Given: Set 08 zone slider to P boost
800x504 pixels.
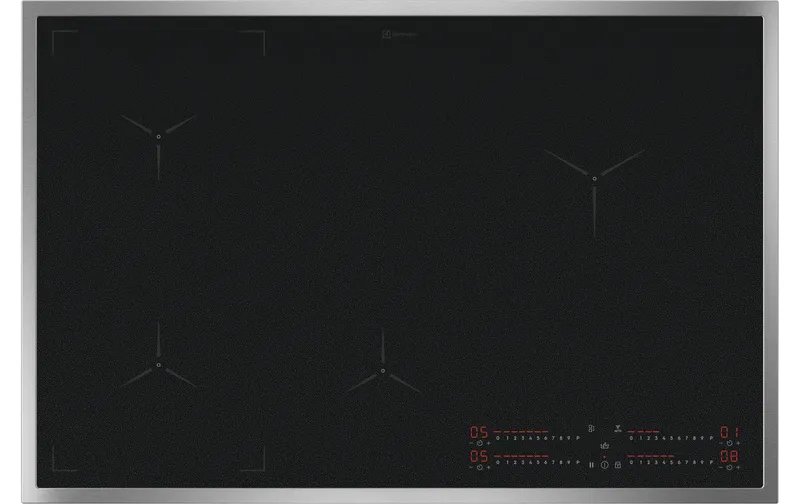Looking at the screenshot, I should click(711, 462).
